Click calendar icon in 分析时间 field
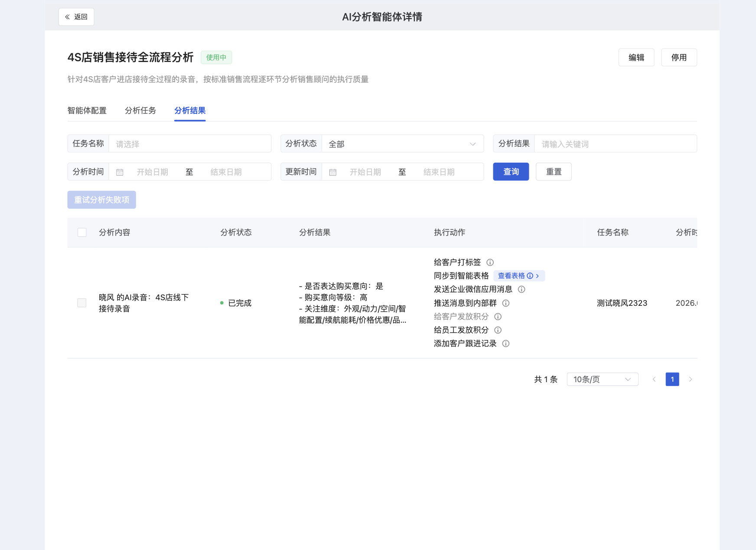Screen dimensions: 756x550 pyautogui.click(x=120, y=172)
